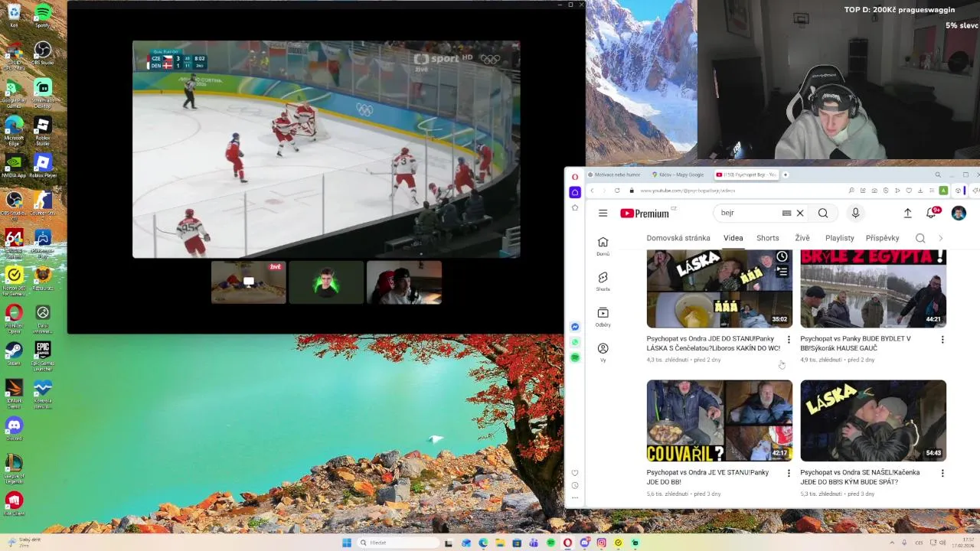Select the Videa channel tab
Screen dimensions: 980x551
pyautogui.click(x=733, y=238)
